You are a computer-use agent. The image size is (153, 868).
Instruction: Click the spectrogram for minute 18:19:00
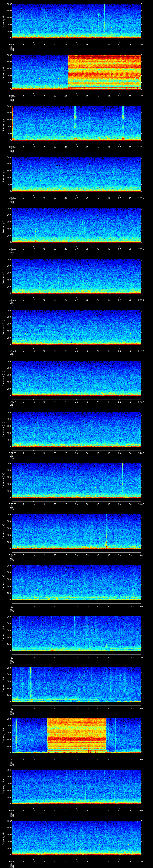coord(76,276)
